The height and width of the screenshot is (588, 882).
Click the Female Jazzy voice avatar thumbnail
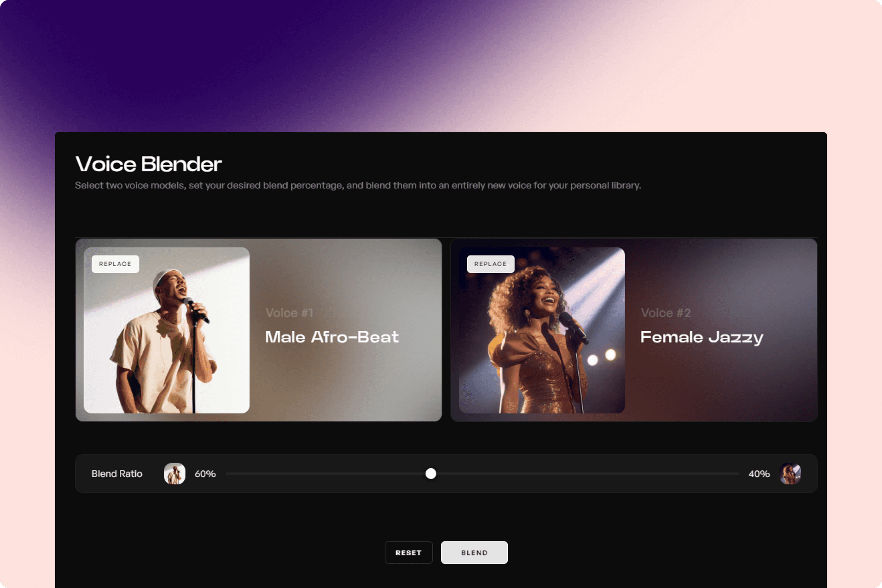tap(791, 474)
